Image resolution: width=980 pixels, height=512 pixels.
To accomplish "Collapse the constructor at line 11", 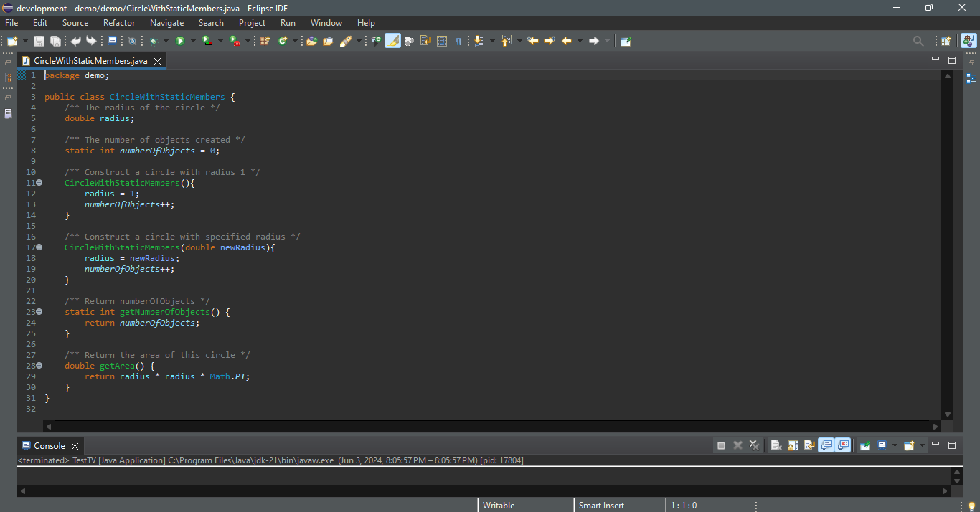I will click(x=39, y=183).
